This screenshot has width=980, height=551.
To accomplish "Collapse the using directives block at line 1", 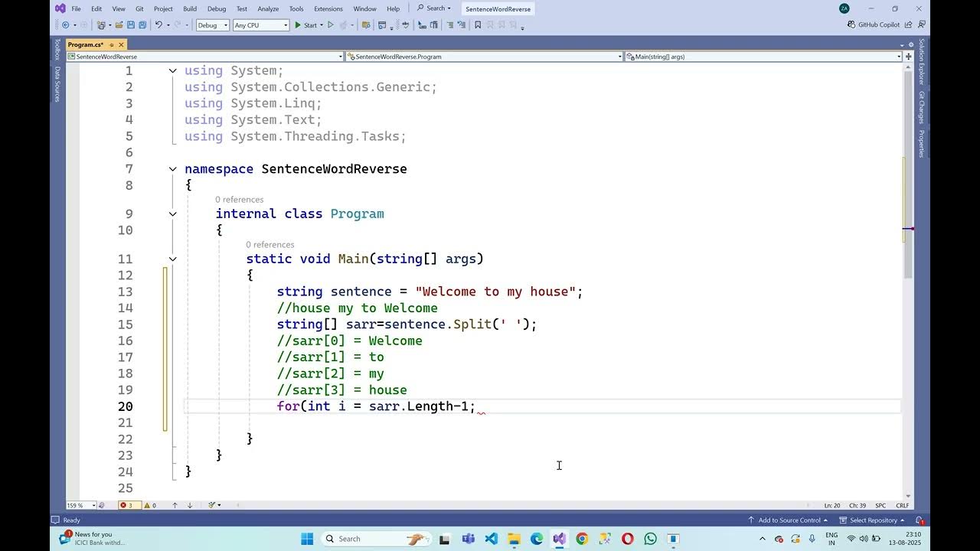I will coord(173,70).
